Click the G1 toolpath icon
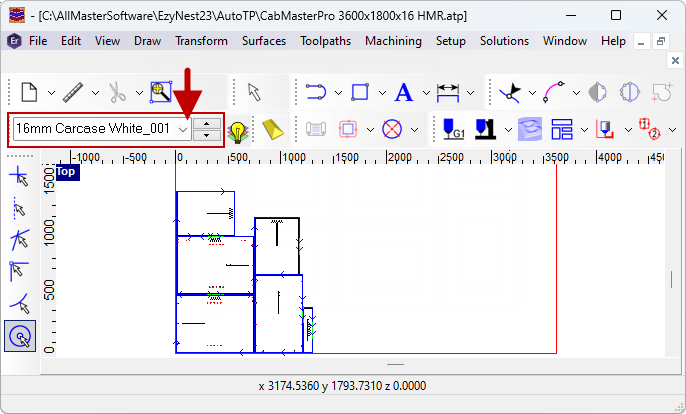 (x=453, y=130)
